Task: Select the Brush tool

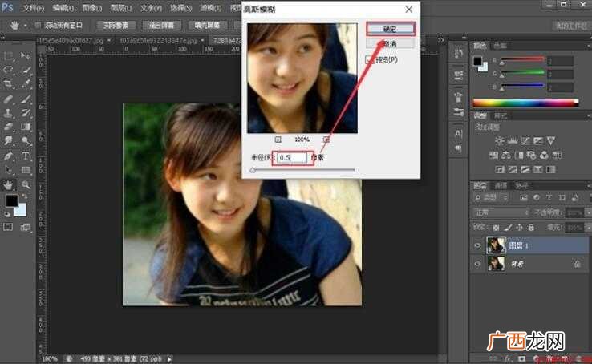Action: [26, 99]
